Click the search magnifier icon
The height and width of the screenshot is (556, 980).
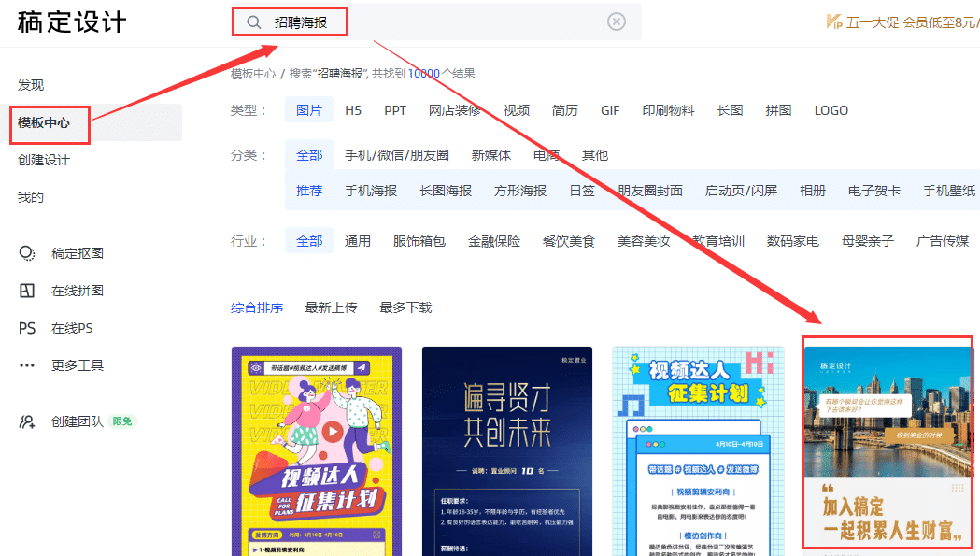point(254,22)
